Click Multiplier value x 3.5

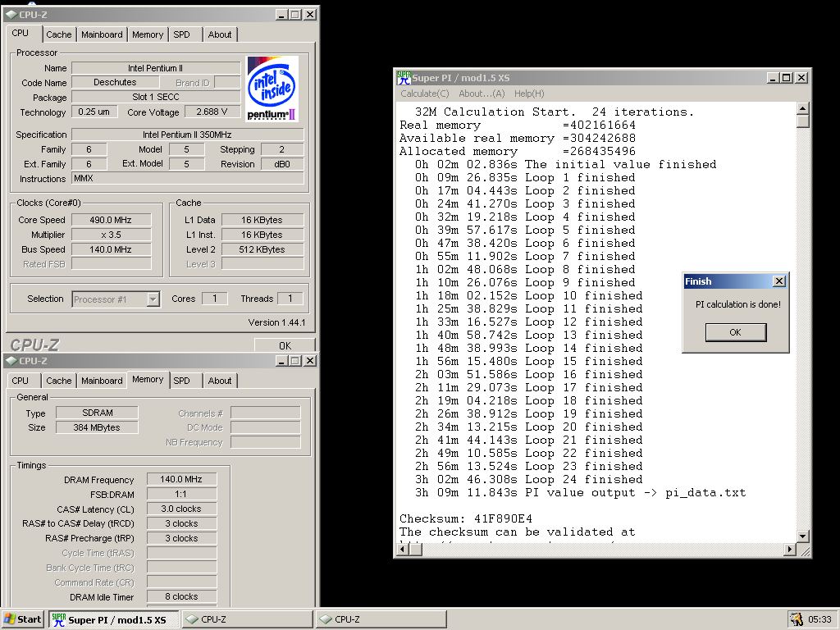tap(111, 235)
